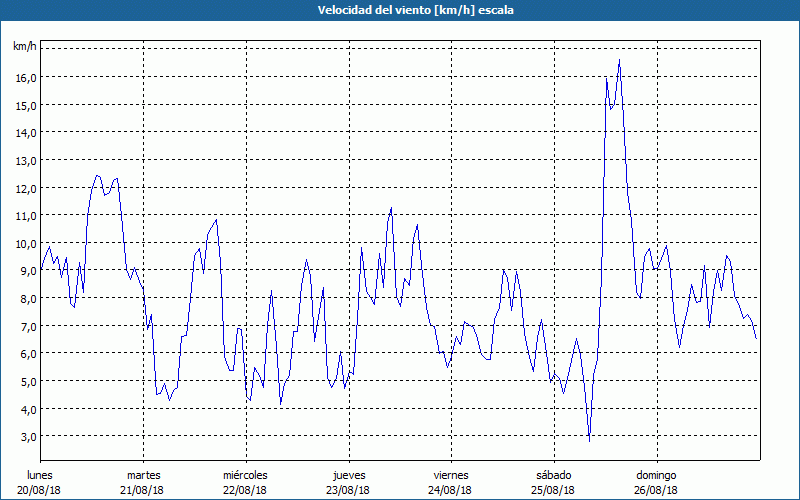The height and width of the screenshot is (500, 800).
Task: Click the 20/08/18 date label
Action: (39, 490)
